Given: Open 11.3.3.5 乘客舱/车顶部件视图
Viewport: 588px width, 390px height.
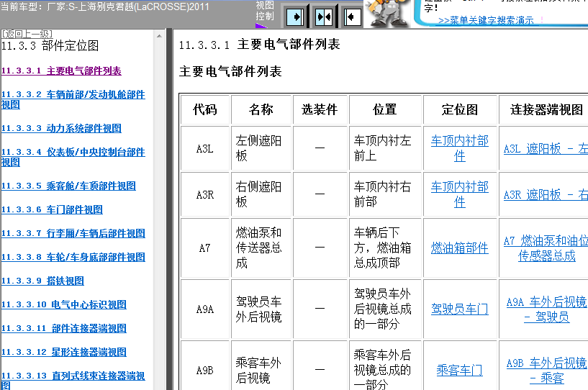Looking at the screenshot, I should pyautogui.click(x=68, y=186).
